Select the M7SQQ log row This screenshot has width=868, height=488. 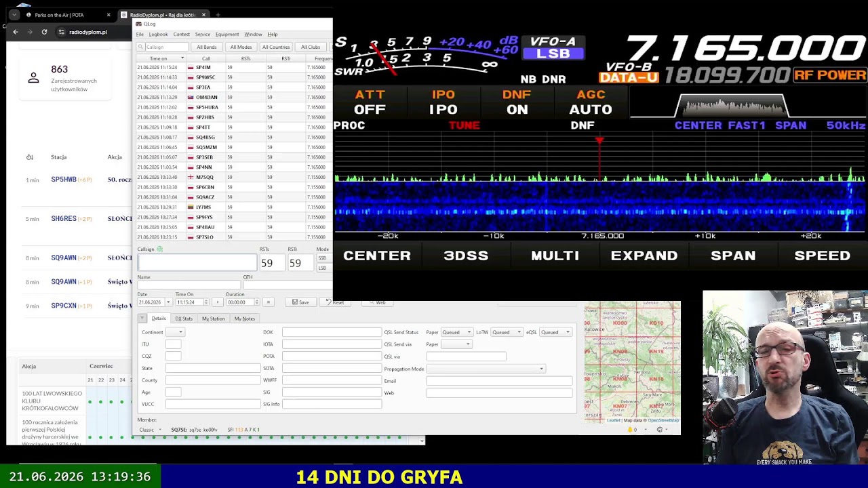(234, 177)
